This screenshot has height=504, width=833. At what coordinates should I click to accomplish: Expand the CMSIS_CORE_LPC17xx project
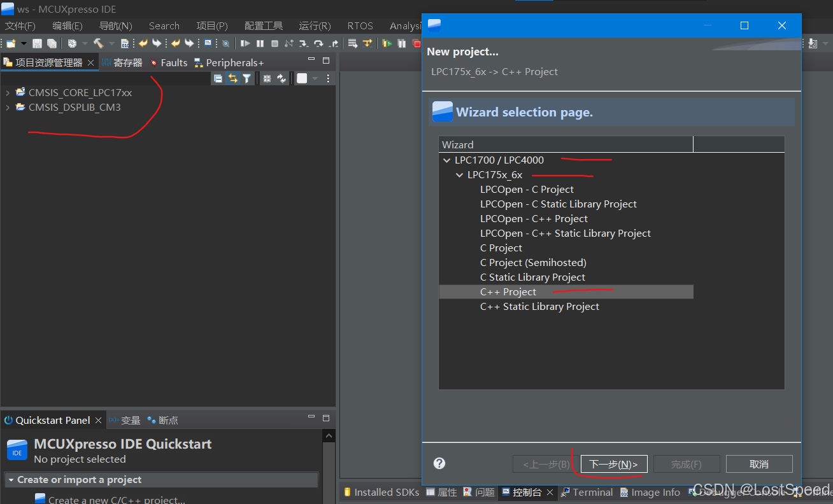pos(8,93)
